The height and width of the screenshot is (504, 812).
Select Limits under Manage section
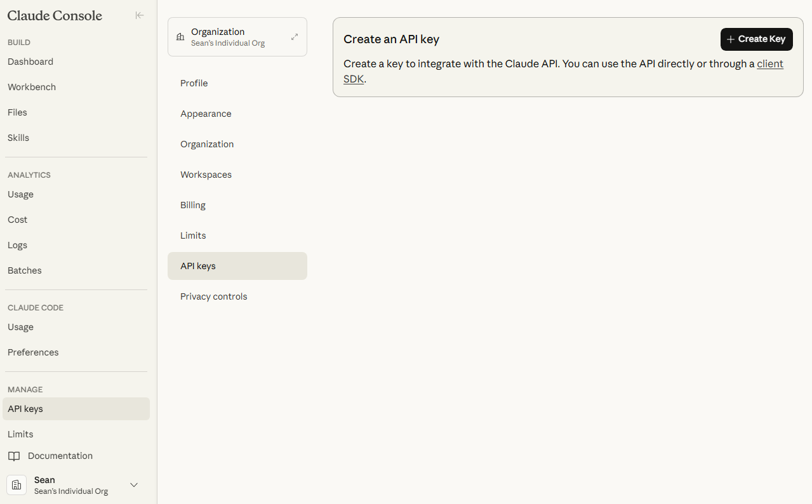[20, 434]
